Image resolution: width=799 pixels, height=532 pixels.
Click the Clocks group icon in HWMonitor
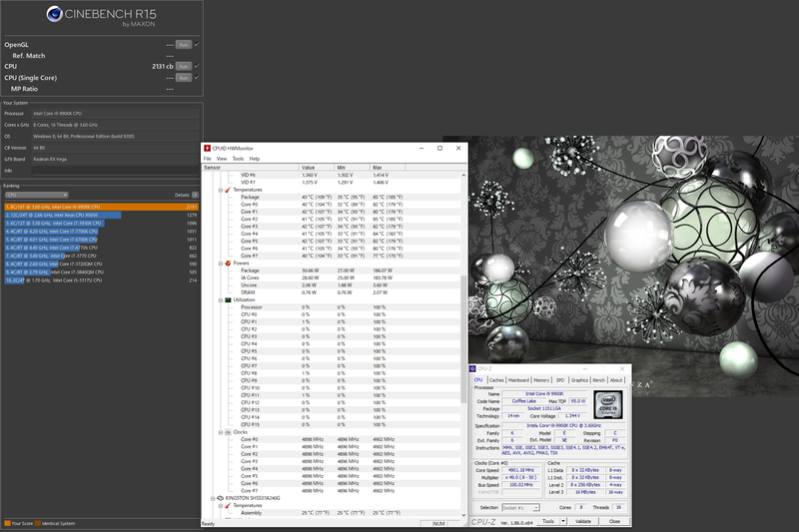pos(228,432)
